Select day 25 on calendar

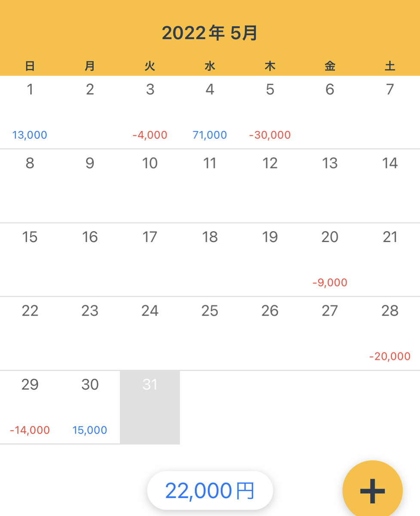point(210,334)
